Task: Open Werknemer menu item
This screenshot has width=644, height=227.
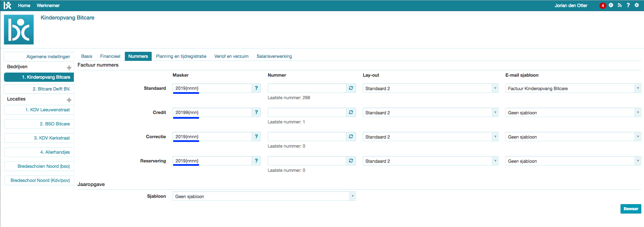Action: (x=48, y=5)
